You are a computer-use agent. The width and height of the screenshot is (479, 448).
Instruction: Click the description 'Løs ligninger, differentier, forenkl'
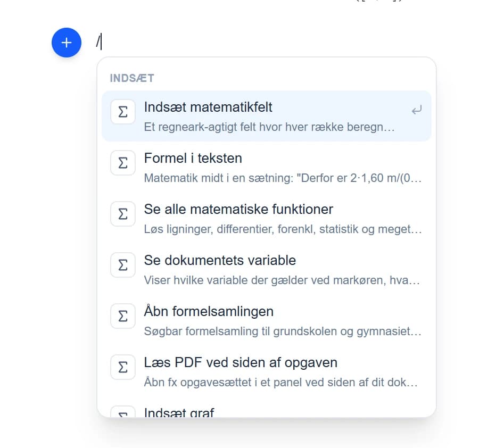(283, 229)
